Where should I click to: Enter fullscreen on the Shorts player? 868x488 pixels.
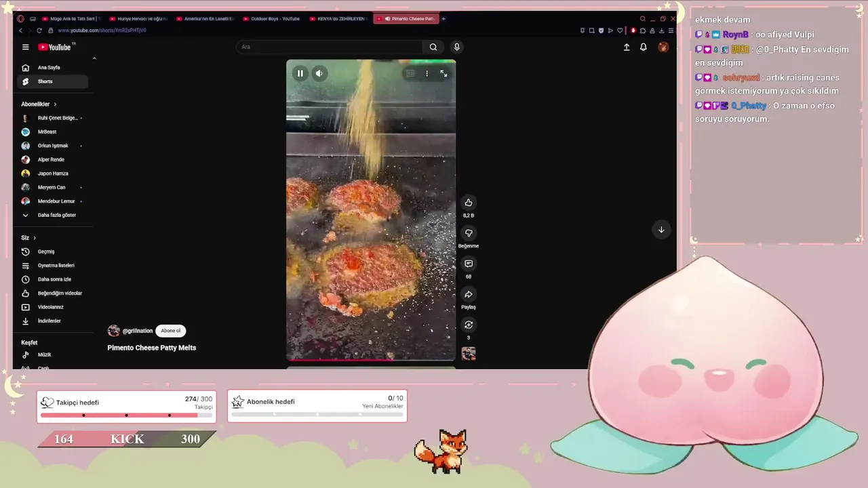(x=443, y=73)
